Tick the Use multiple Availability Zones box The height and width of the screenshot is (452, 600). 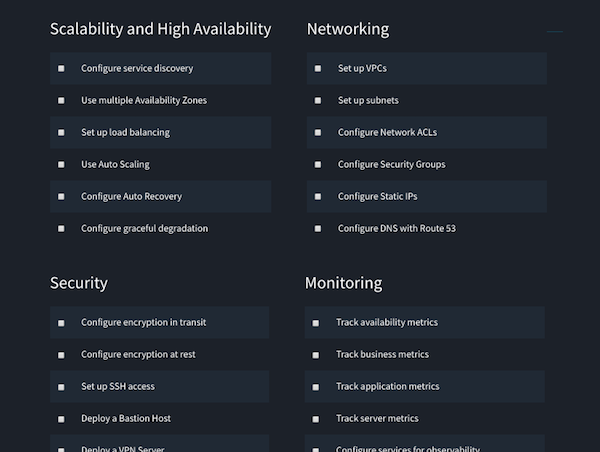(61, 101)
